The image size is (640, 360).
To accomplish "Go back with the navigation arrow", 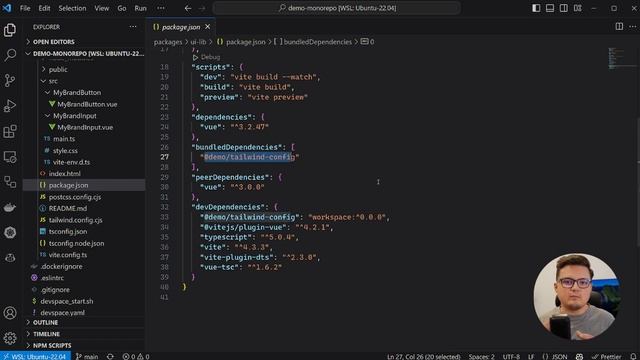I will (188, 8).
